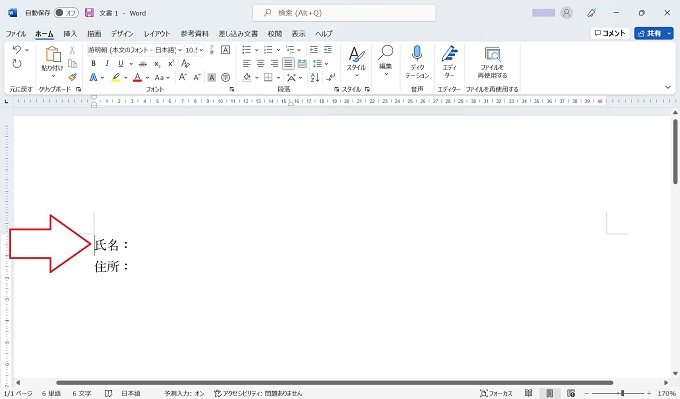Decrease the paragraph indent
Image resolution: width=680 pixels, height=399 pixels.
(x=314, y=50)
